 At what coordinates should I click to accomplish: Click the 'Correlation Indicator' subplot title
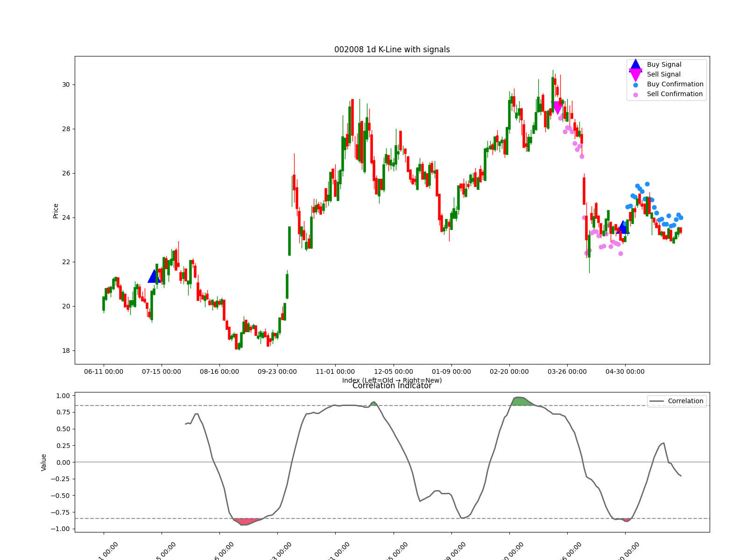[392, 385]
